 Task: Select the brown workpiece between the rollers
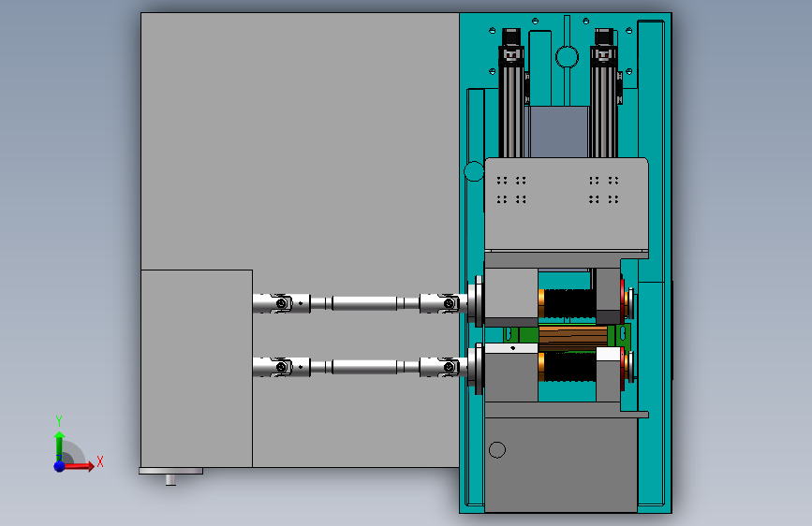point(573,336)
